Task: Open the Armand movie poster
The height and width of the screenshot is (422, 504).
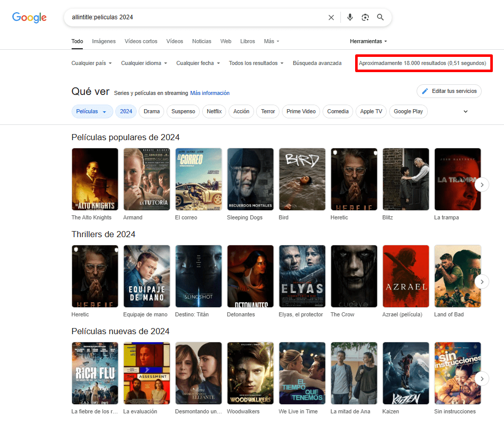Action: point(146,179)
